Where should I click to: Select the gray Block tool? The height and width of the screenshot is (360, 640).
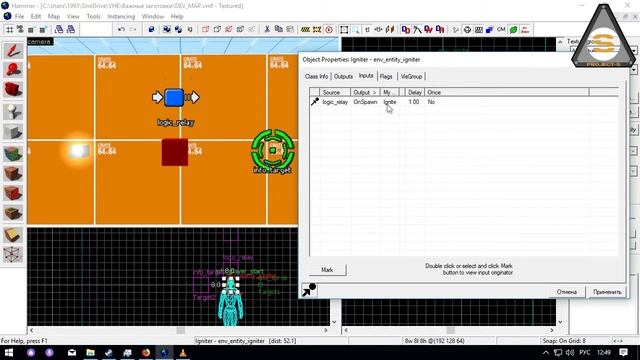click(x=13, y=132)
